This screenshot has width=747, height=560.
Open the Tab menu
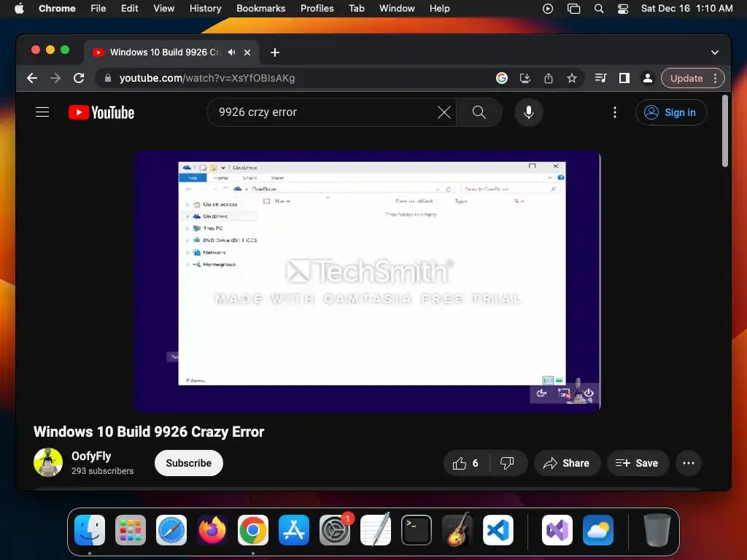click(356, 9)
